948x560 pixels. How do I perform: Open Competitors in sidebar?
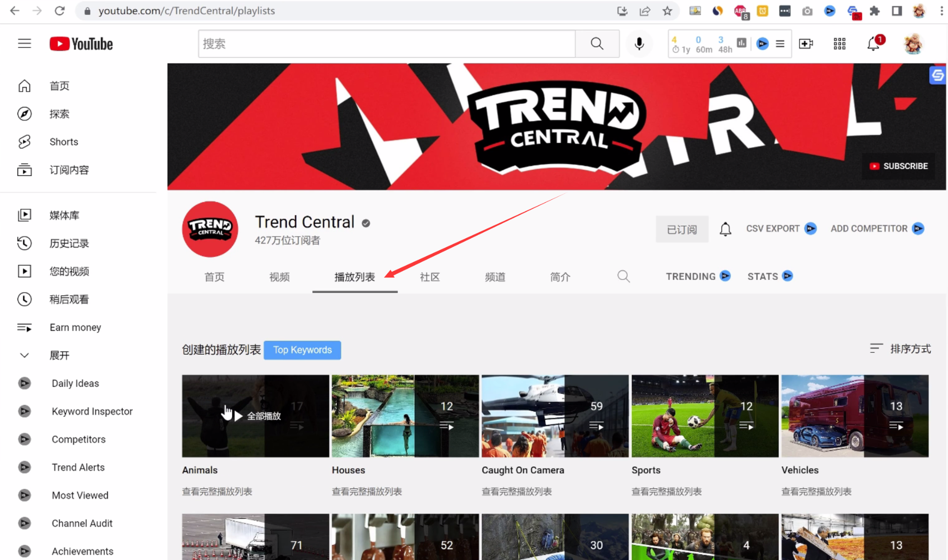click(x=78, y=439)
